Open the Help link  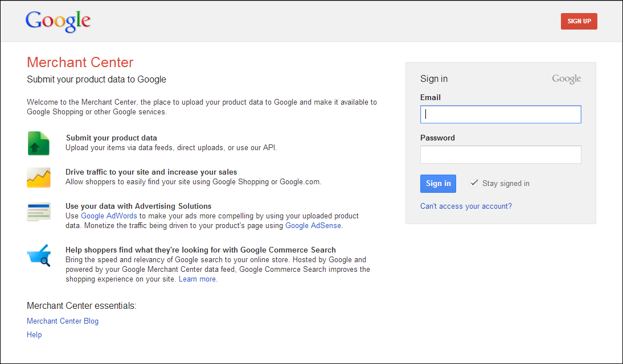[34, 334]
